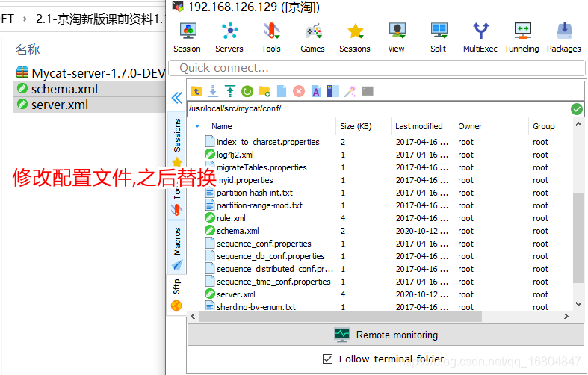
Task: Sort by the Last modified column header
Action: click(x=419, y=126)
